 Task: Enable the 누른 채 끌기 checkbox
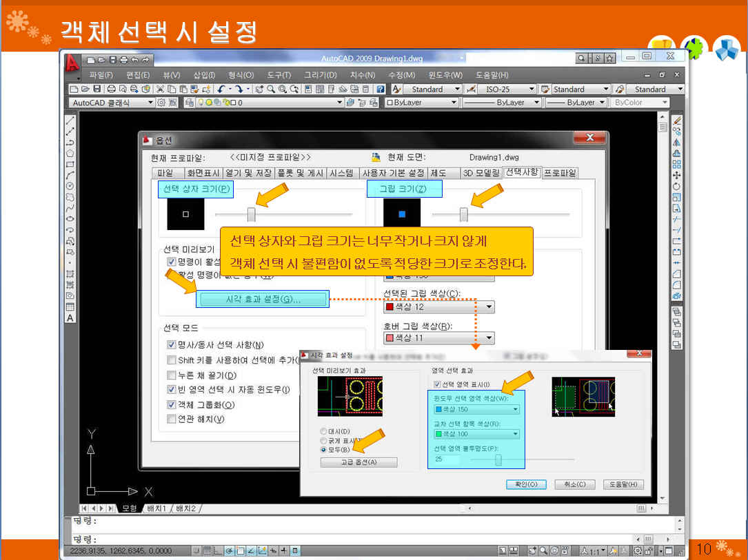[x=172, y=375]
